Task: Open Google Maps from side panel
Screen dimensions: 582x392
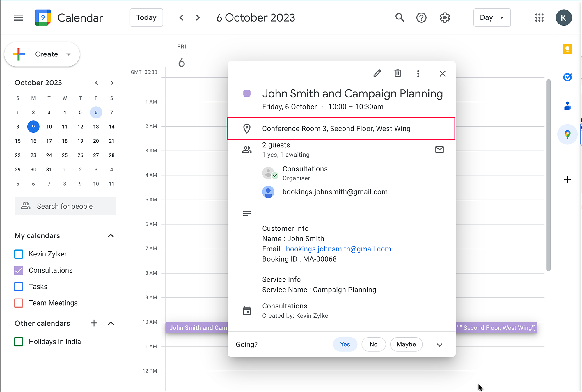Action: (567, 134)
